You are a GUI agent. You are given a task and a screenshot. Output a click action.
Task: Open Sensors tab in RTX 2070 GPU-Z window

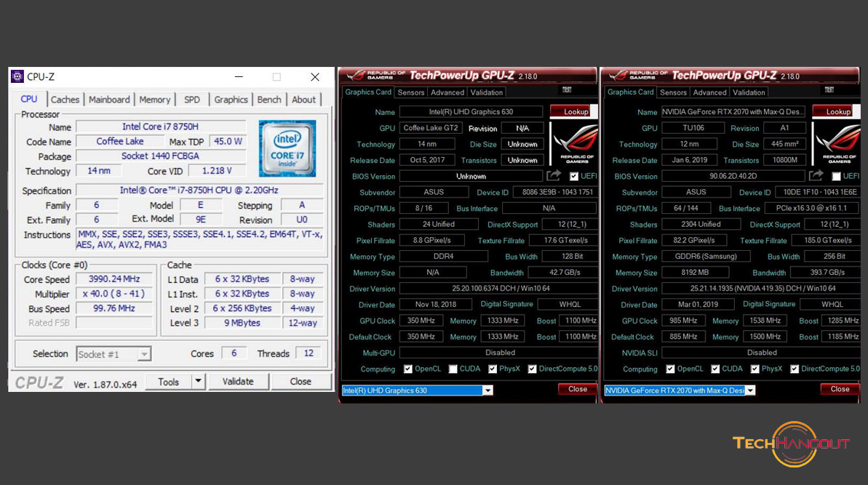point(673,92)
